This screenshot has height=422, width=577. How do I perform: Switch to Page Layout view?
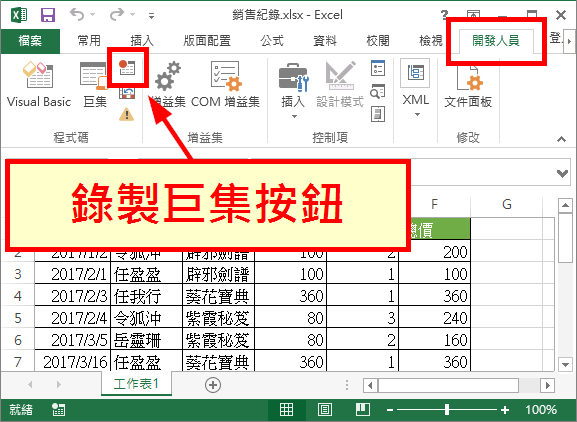(x=325, y=409)
